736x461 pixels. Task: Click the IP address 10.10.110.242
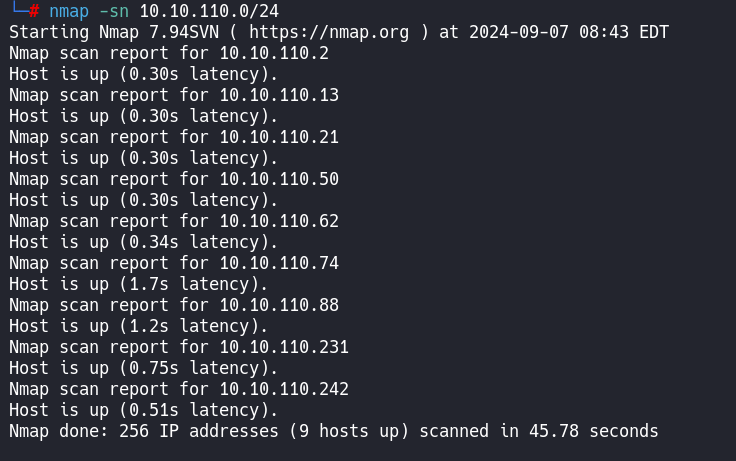(x=284, y=389)
